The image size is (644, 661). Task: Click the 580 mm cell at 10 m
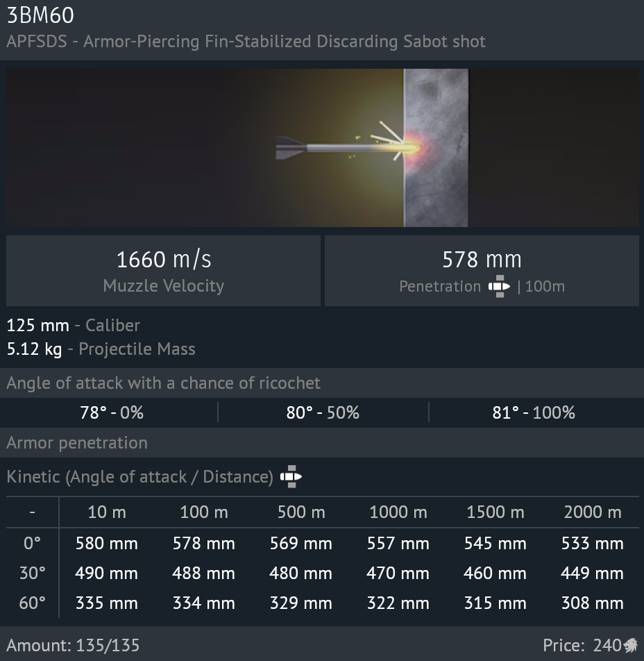[x=106, y=543]
